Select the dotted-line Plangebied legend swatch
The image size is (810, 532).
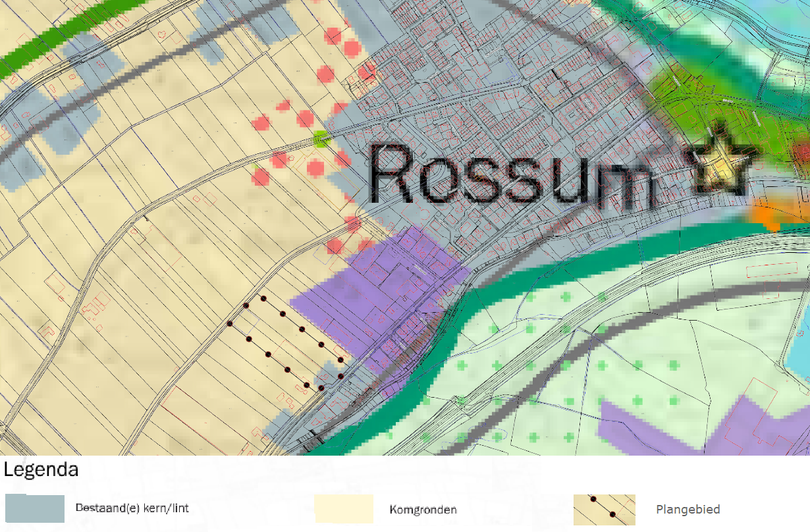pyautogui.click(x=604, y=510)
